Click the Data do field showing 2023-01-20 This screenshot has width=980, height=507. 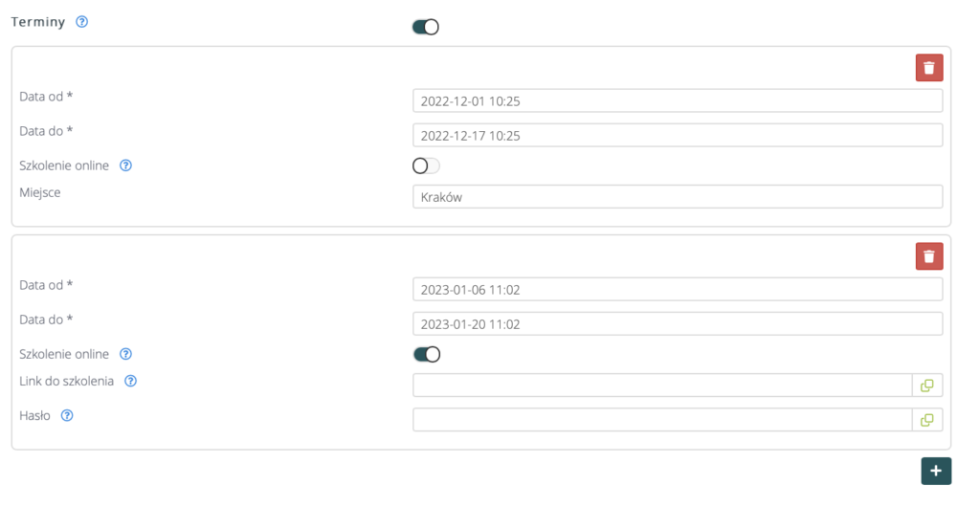pyautogui.click(x=677, y=324)
